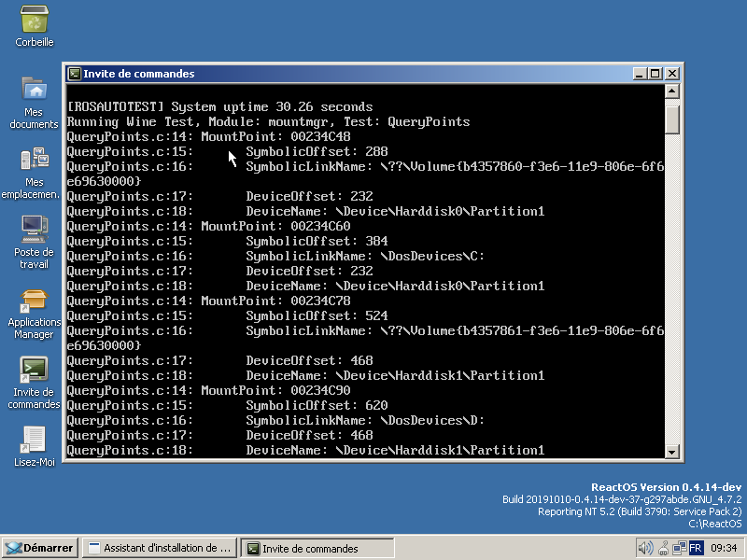
Task: Click the command prompt title bar icon
Action: pyautogui.click(x=75, y=74)
